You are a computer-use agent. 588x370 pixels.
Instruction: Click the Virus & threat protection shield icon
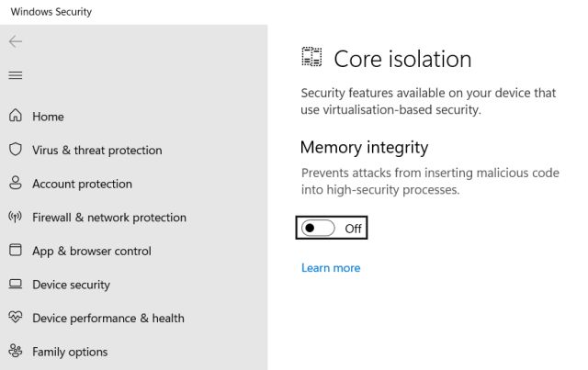[x=16, y=150]
